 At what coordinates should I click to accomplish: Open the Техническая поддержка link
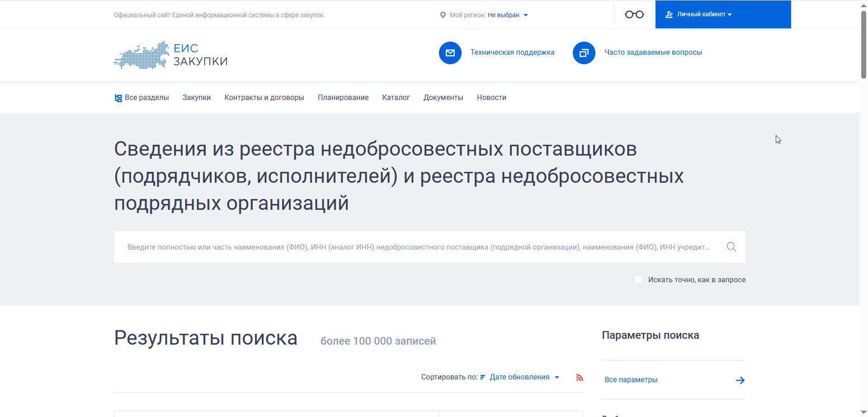pos(512,52)
